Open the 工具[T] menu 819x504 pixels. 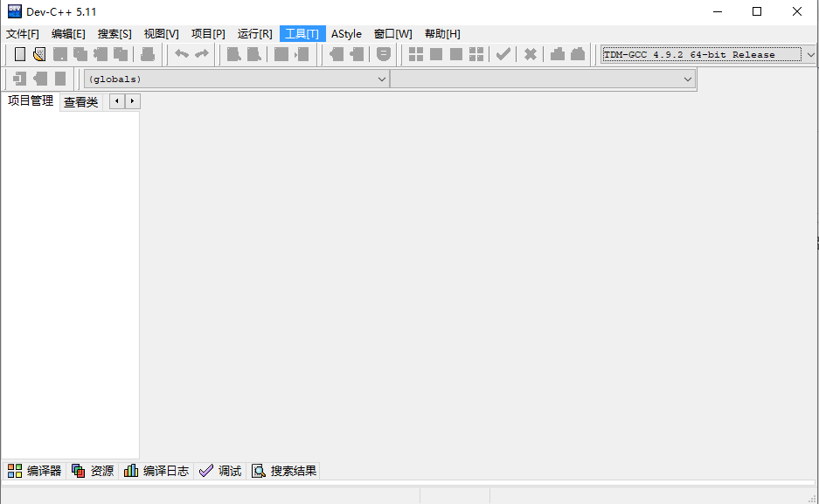(x=302, y=33)
